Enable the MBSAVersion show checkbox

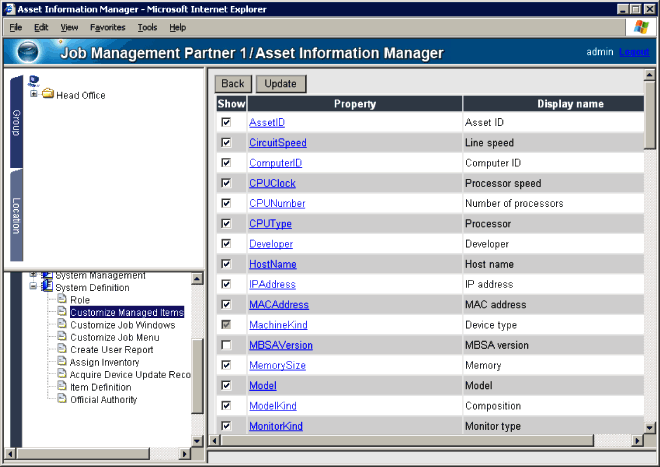226,345
